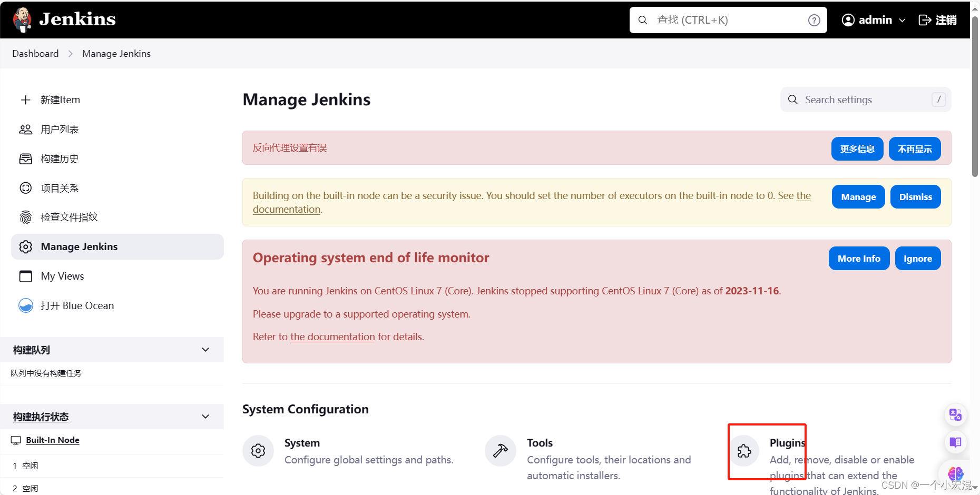Collapse the 构建队列 section
This screenshot has width=980, height=495.
(205, 349)
